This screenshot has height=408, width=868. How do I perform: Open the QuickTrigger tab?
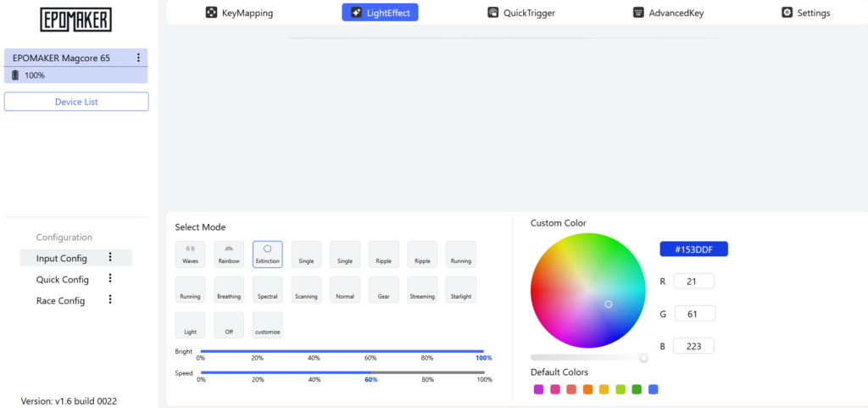(520, 13)
